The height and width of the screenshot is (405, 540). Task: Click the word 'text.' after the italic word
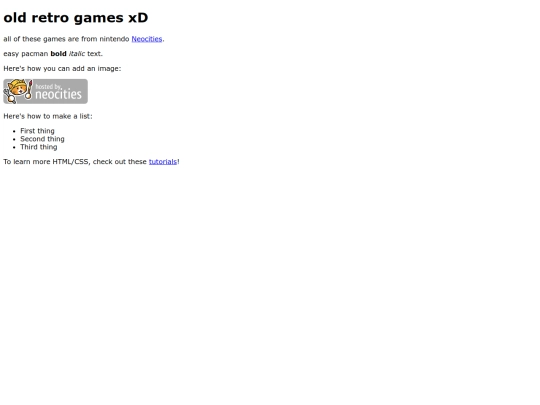click(x=95, y=54)
